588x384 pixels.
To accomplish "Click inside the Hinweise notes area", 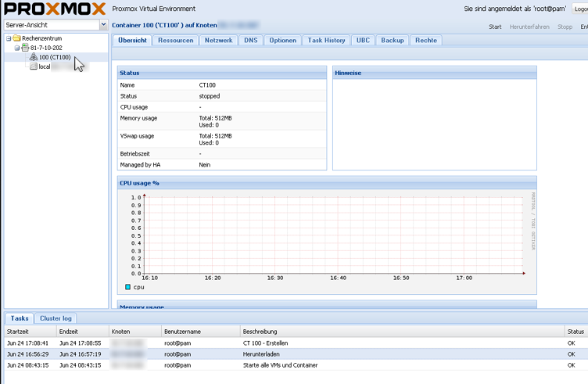I will (435, 124).
